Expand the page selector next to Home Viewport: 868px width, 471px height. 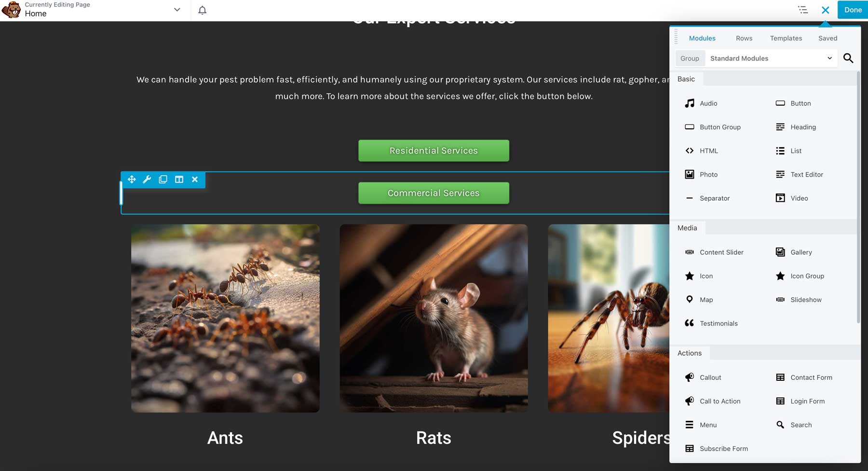point(176,10)
